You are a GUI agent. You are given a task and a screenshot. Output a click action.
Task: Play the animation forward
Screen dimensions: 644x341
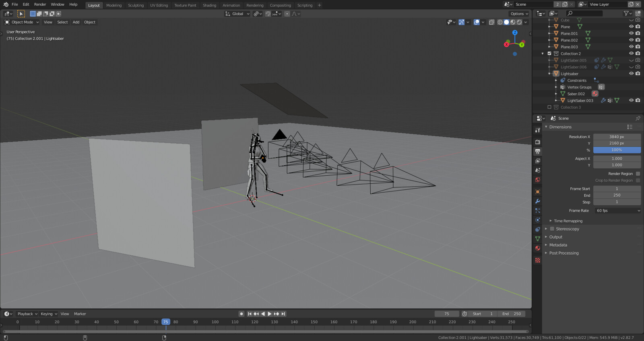[x=270, y=314]
